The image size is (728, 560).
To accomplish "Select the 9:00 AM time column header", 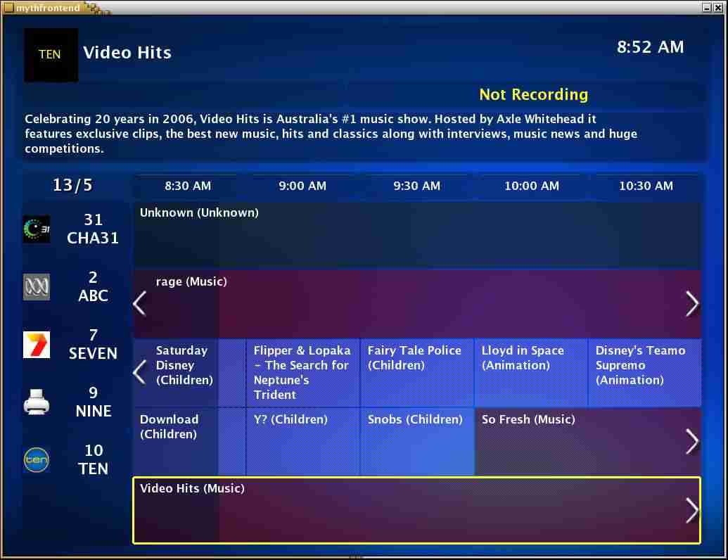I will (x=302, y=186).
